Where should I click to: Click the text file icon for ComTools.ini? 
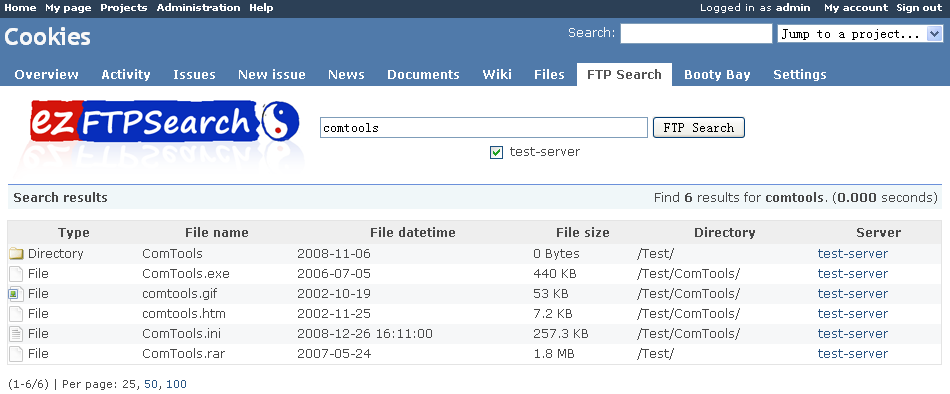16,334
